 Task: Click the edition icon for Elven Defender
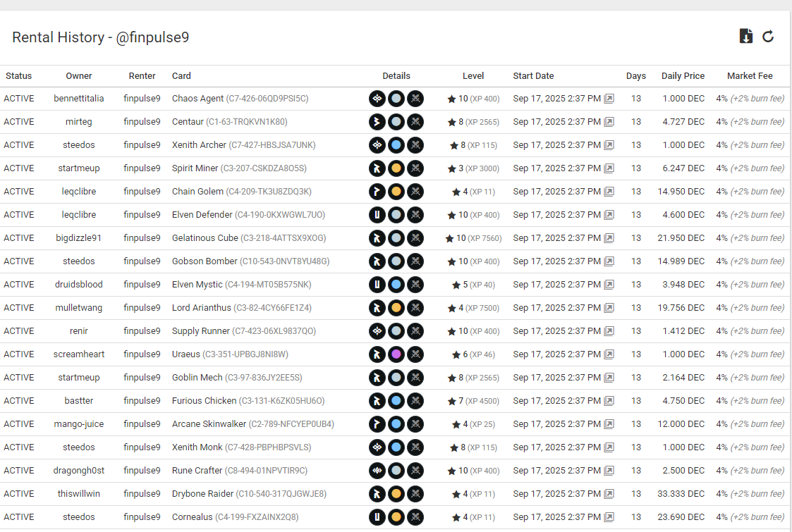pos(377,215)
